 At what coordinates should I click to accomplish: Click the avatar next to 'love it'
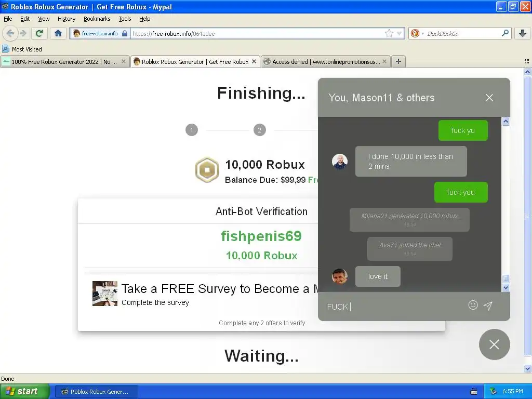point(340,276)
